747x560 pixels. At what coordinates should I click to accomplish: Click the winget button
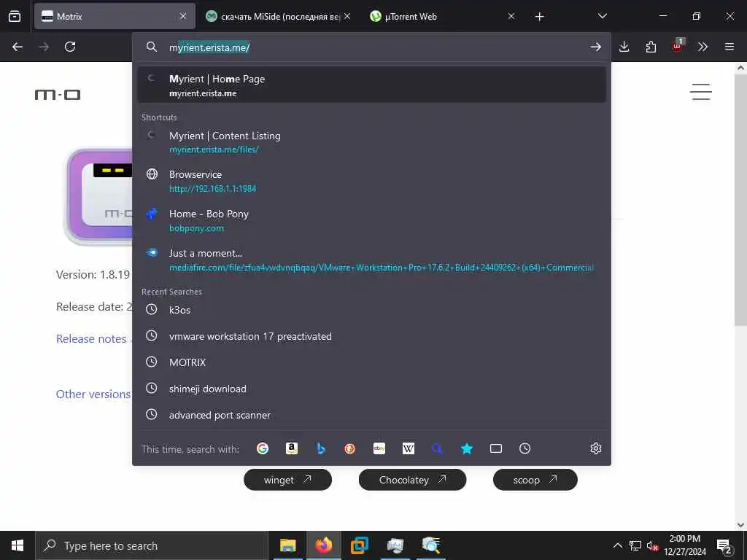287,480
